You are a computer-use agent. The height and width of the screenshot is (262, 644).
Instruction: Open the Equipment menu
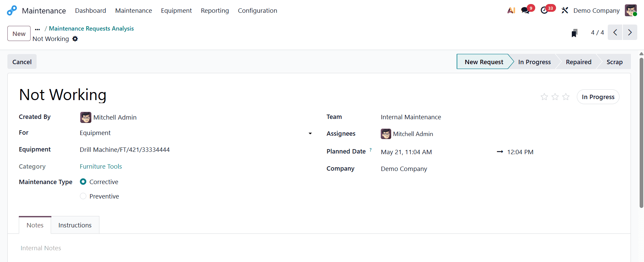pyautogui.click(x=176, y=10)
